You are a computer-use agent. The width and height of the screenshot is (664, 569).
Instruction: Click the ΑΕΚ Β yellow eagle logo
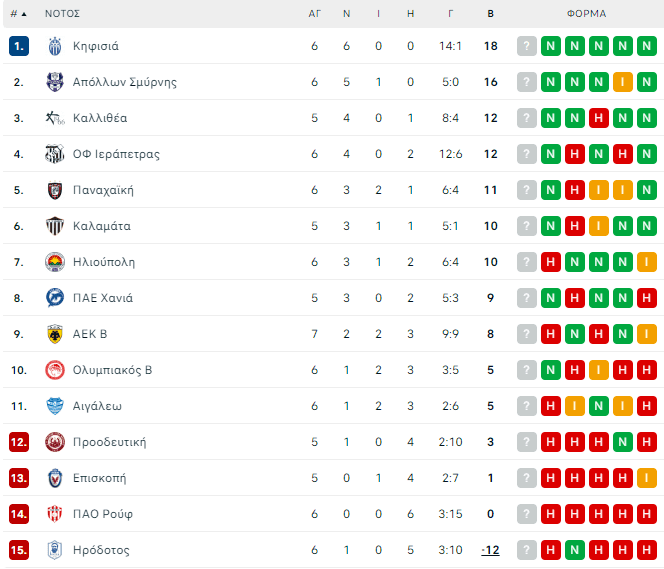55,334
